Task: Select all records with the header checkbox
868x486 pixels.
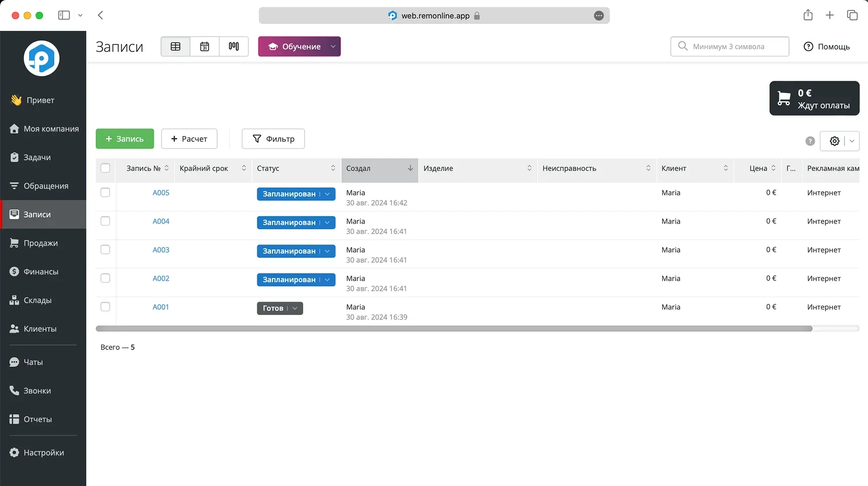Action: 105,168
